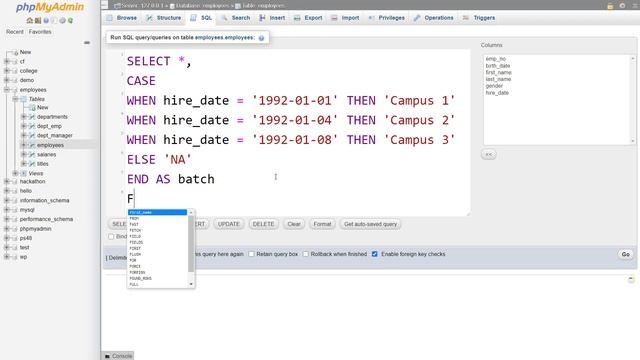640x360 pixels.
Task: Choose FOUND_ROWS in autocomplete list
Action: (x=157, y=278)
